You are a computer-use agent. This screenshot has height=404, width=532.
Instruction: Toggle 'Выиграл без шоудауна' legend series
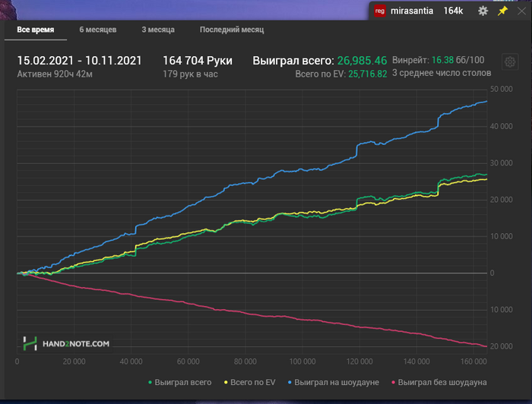pos(439,382)
